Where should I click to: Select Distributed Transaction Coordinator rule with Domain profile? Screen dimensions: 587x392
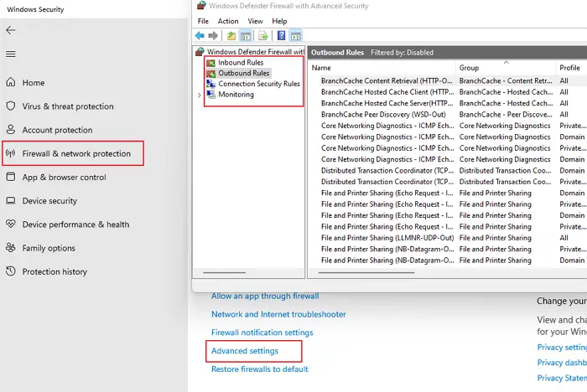pyautogui.click(x=387, y=171)
